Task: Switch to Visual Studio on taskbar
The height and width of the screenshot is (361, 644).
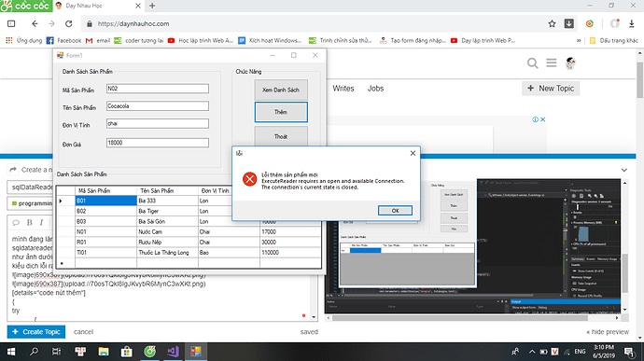Action: click(173, 352)
